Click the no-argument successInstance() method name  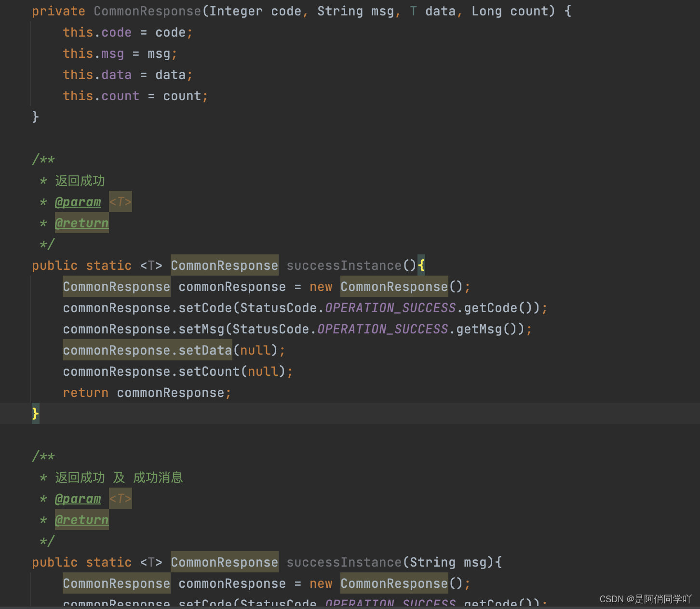pos(344,265)
